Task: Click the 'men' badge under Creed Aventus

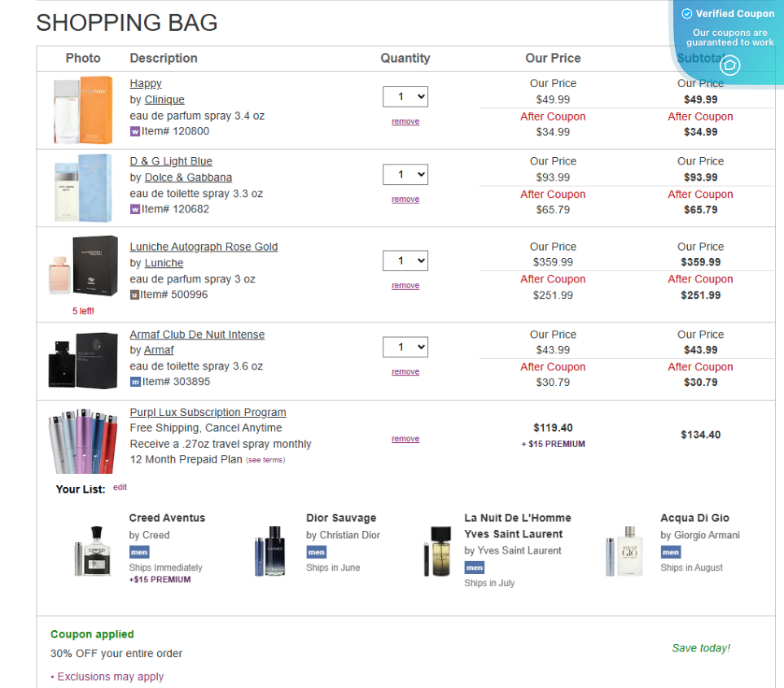Action: [x=138, y=552]
